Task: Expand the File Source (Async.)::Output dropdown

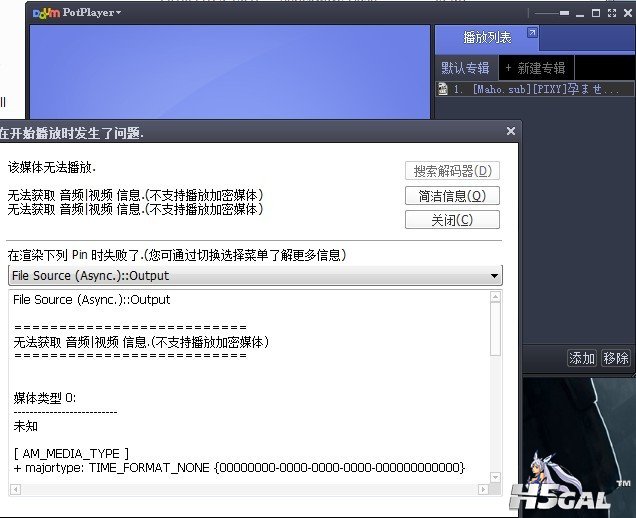Action: point(494,276)
